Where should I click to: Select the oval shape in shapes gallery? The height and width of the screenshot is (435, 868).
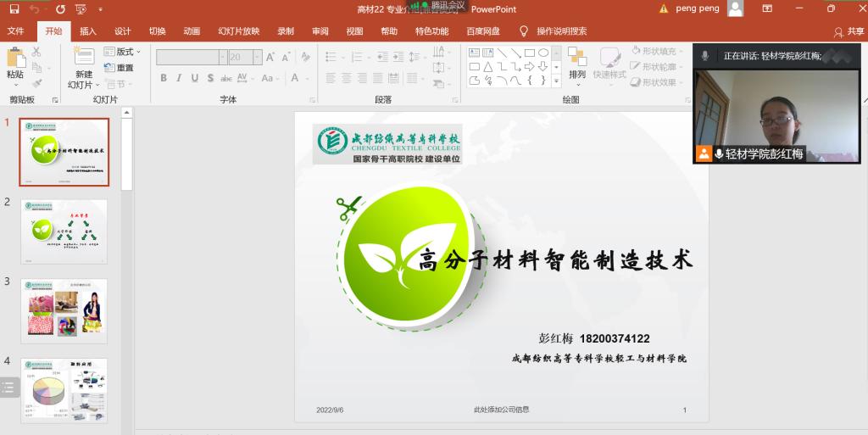543,53
